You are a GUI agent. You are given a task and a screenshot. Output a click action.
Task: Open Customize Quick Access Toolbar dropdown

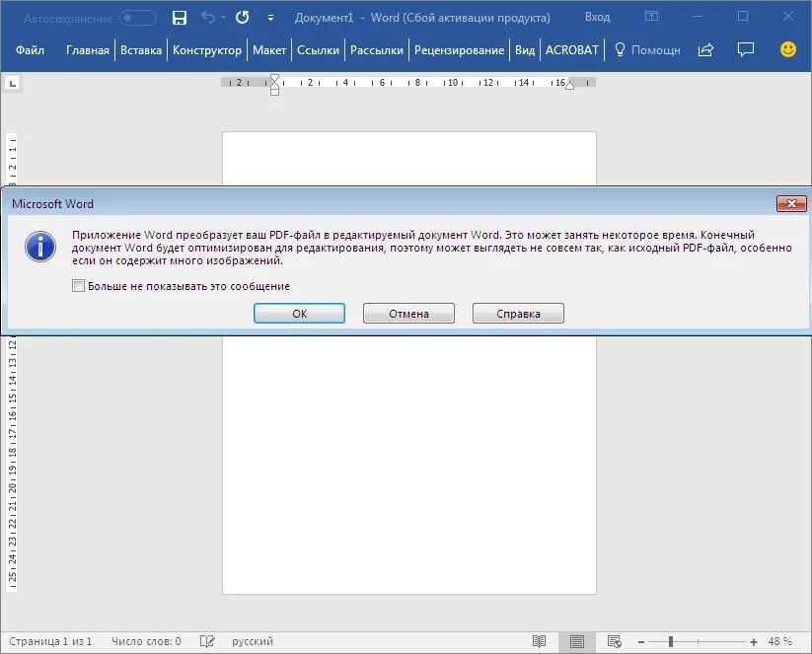(x=270, y=18)
